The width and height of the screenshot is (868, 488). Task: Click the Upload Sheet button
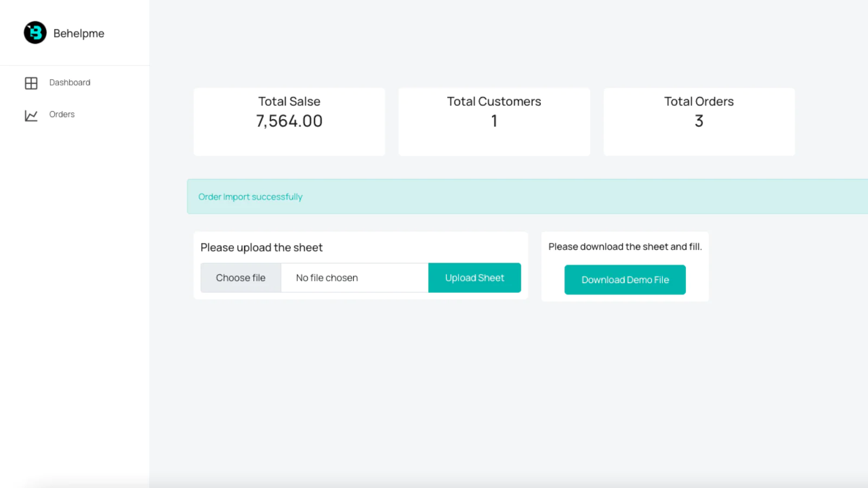[x=474, y=278]
